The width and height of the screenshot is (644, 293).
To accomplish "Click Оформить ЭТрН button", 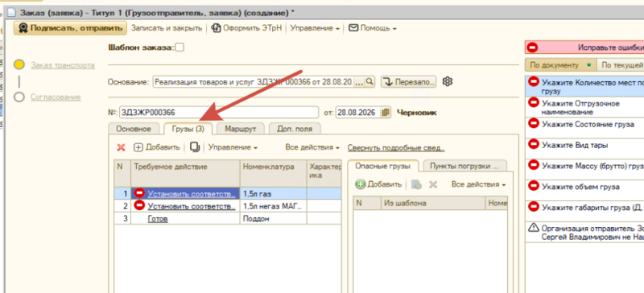I will (x=247, y=28).
